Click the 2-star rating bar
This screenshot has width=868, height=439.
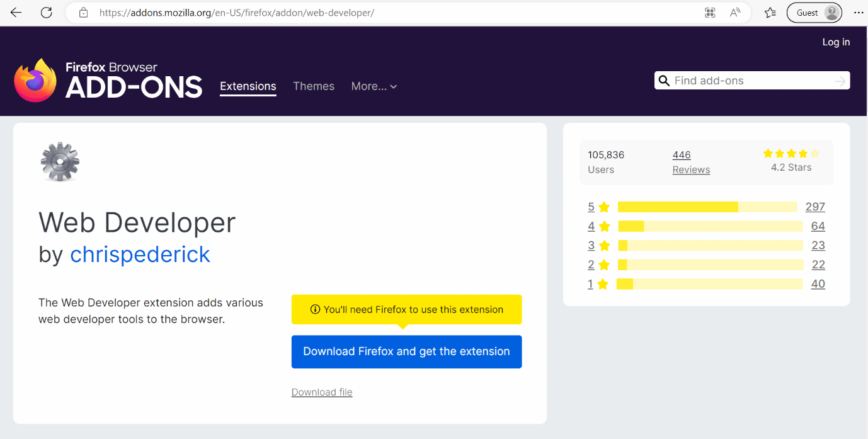point(711,265)
